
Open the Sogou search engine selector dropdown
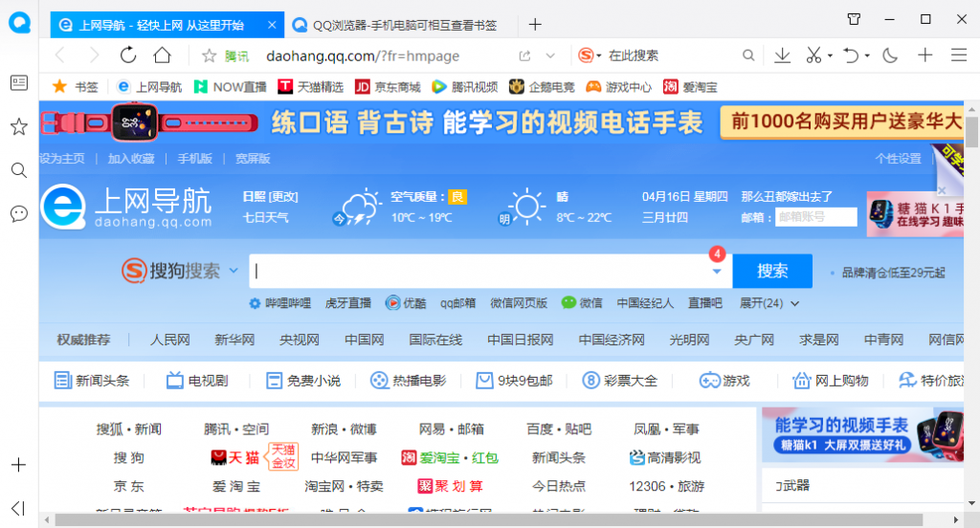point(234,272)
